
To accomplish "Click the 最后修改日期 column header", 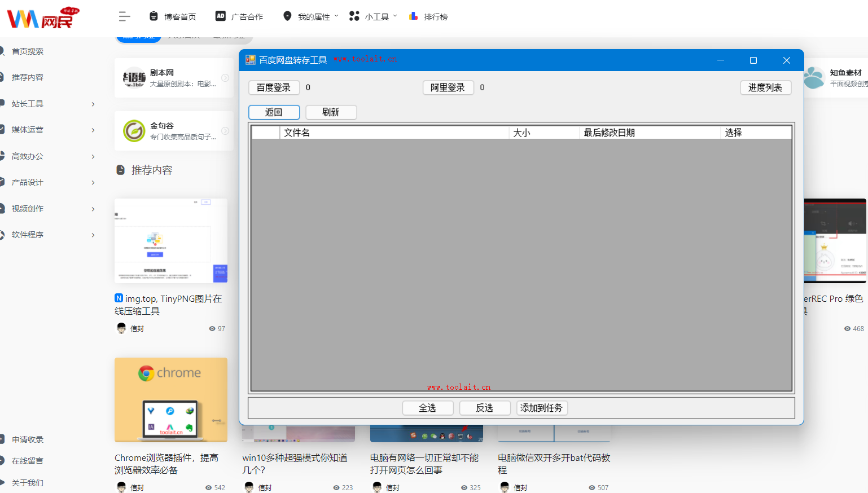I will (650, 133).
